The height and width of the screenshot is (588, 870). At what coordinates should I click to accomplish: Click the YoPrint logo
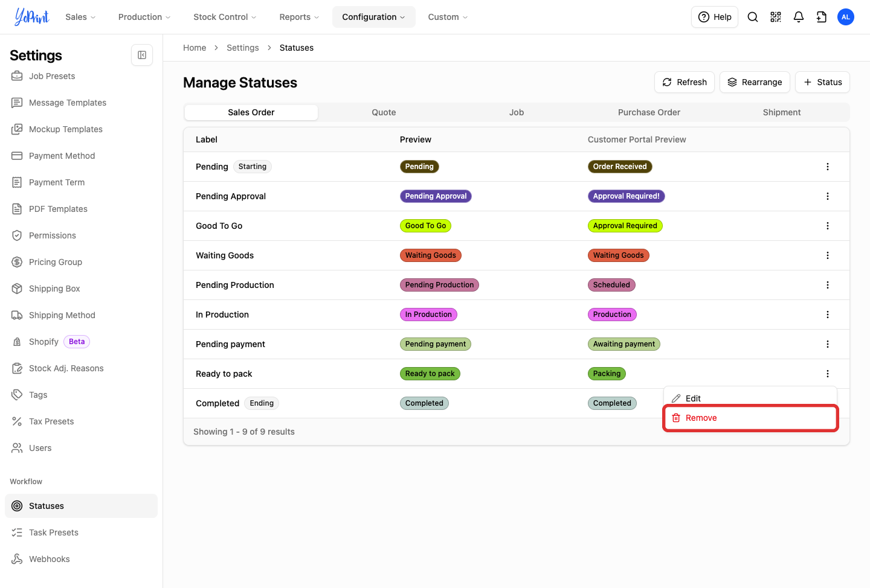point(32,17)
